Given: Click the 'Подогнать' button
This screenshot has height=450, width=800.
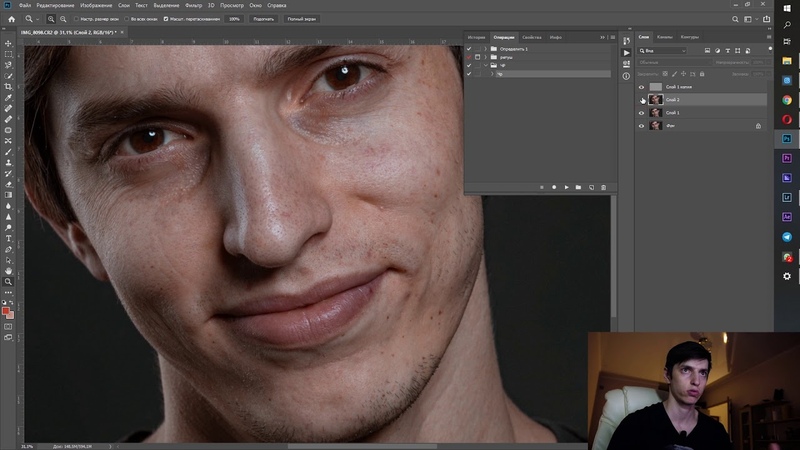Looking at the screenshot, I should coord(263,19).
